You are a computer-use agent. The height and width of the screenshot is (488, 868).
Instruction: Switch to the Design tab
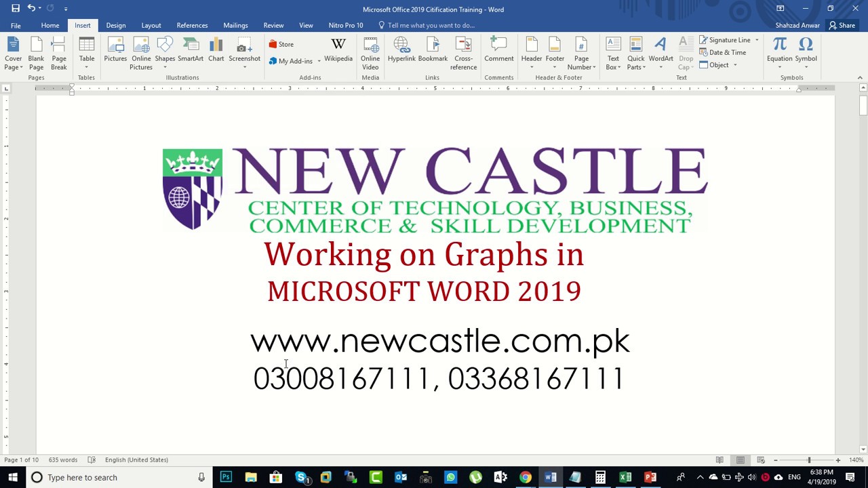[116, 26]
